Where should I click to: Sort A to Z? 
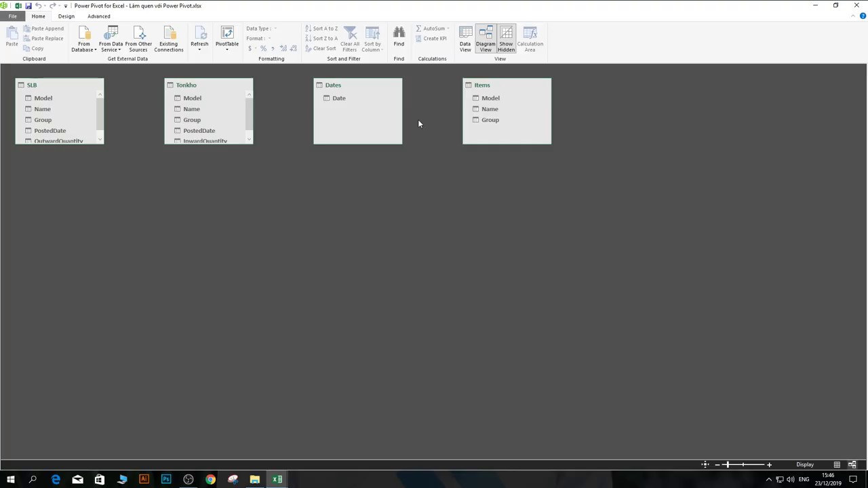click(321, 28)
